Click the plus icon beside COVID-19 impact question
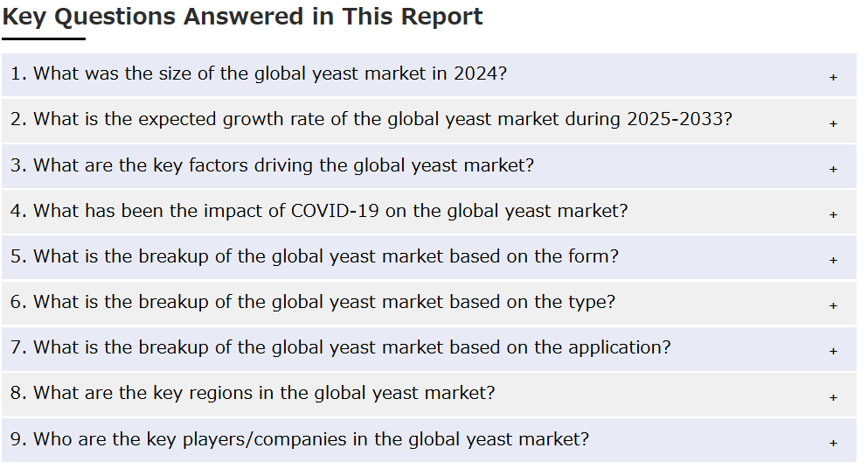Viewport: 868px width, 469px height. click(833, 214)
